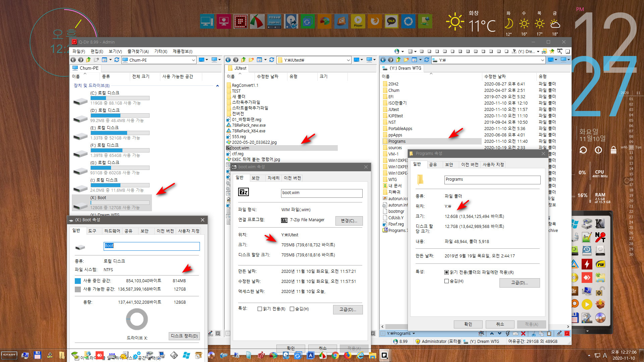This screenshot has height=362, width=644.
Task: Switch to 도구 tab in Boot drive properties
Action: click(92, 231)
